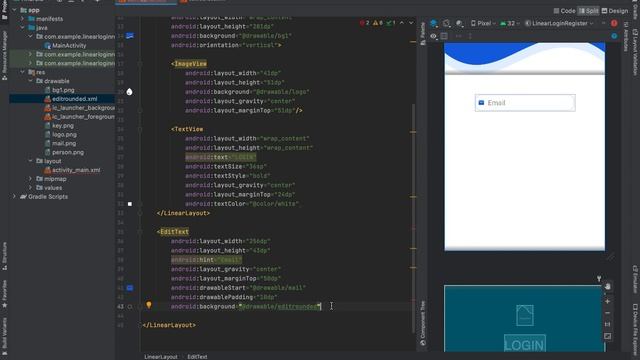The image size is (640, 360).
Task: Click the gutter image icon on line 14
Action: (130, 36)
